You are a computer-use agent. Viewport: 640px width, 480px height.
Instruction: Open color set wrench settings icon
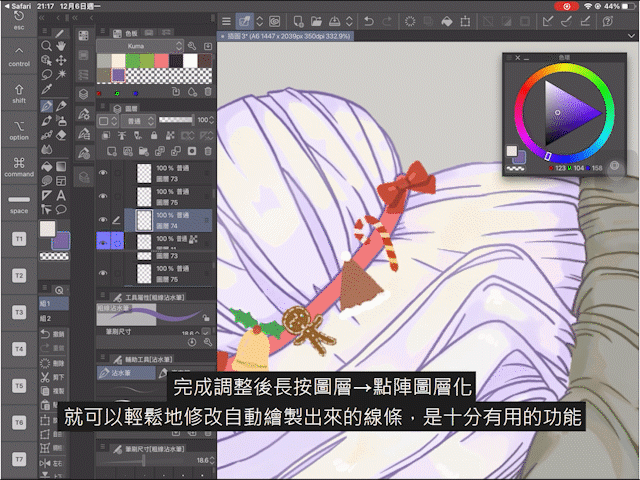click(192, 46)
